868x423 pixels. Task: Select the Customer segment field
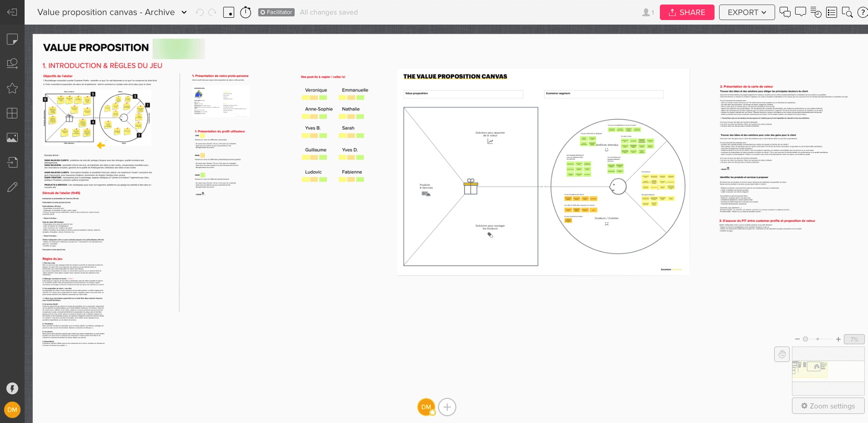604,94
